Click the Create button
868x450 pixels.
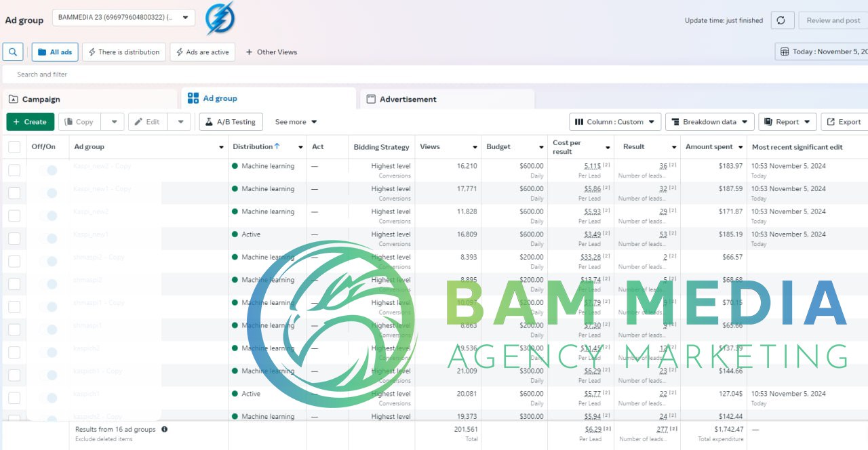point(31,122)
